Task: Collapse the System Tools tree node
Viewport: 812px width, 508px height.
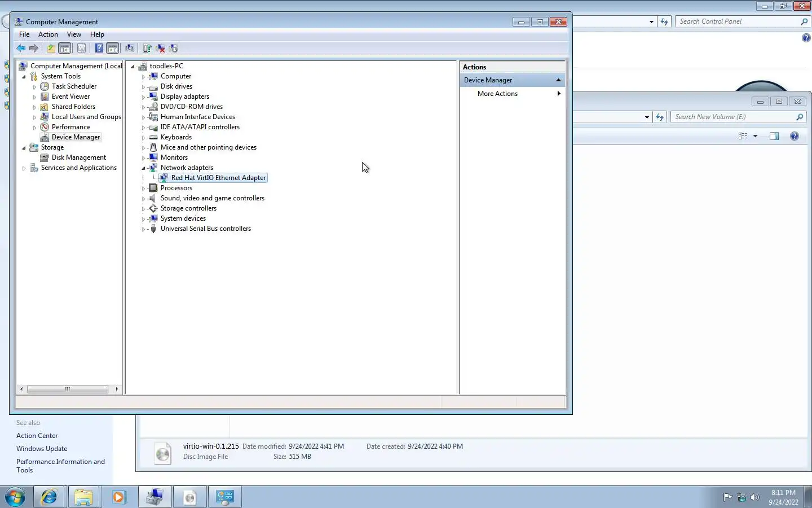Action: pyautogui.click(x=24, y=76)
